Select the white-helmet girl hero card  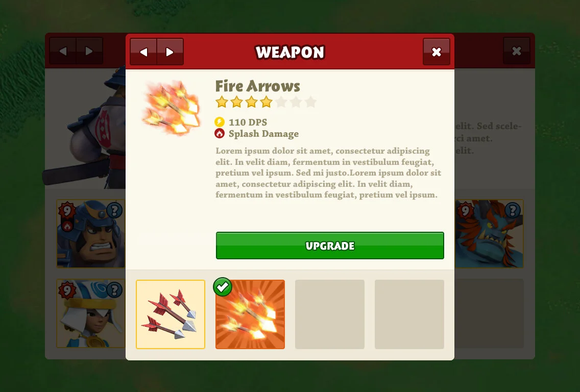pyautogui.click(x=91, y=313)
